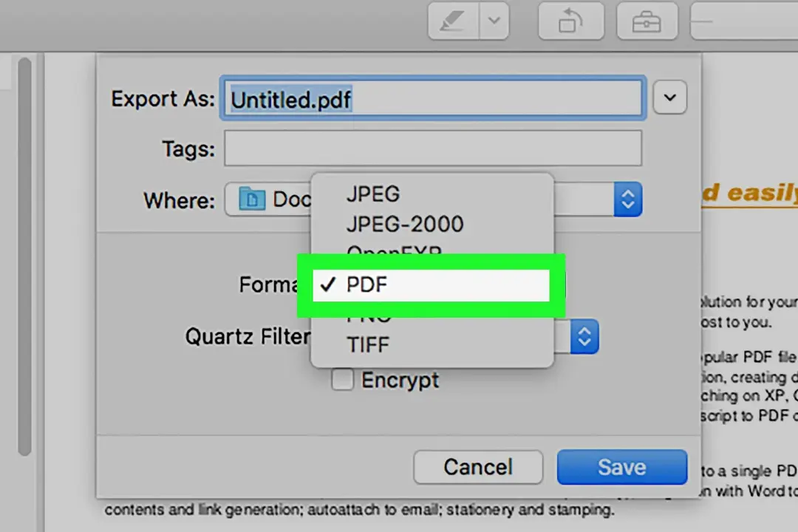Click the Export As filename field
798x532 pixels.
pos(433,98)
